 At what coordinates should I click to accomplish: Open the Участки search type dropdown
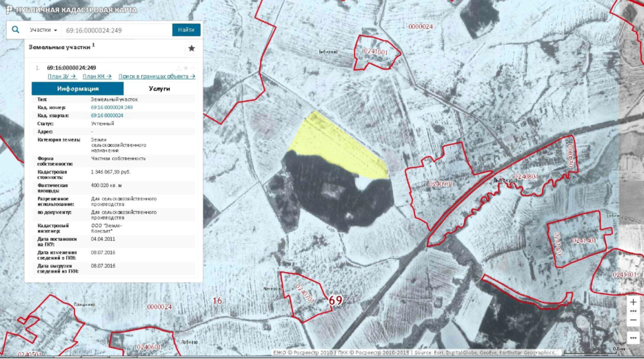tap(43, 30)
